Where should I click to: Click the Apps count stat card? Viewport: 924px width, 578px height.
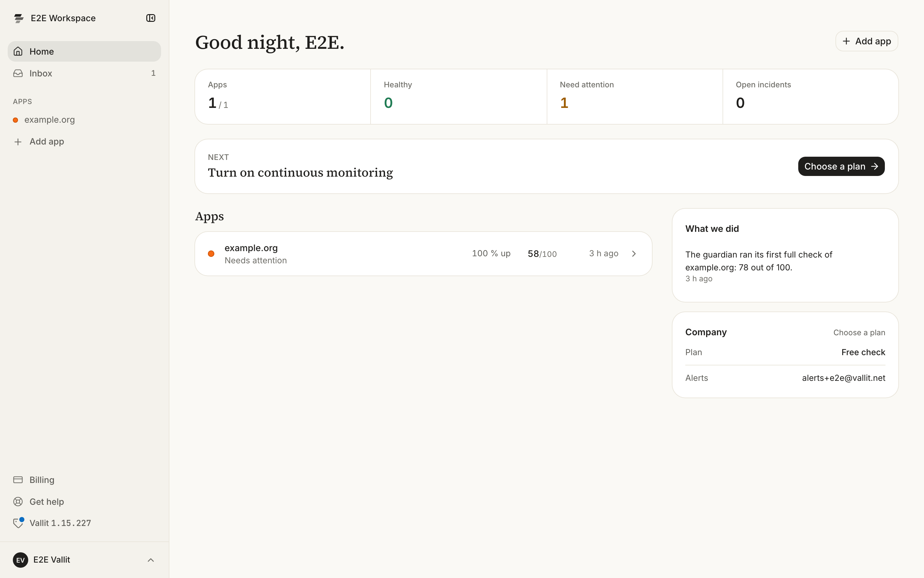click(x=283, y=97)
